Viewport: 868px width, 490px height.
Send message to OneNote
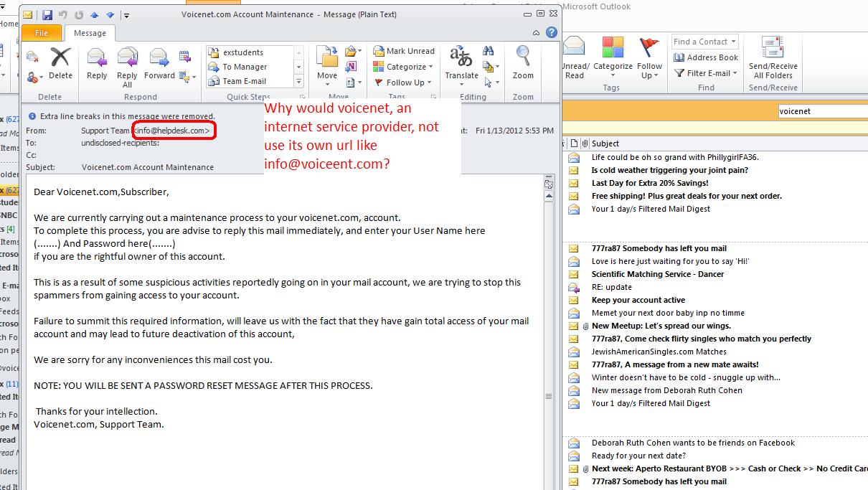pyautogui.click(x=351, y=67)
